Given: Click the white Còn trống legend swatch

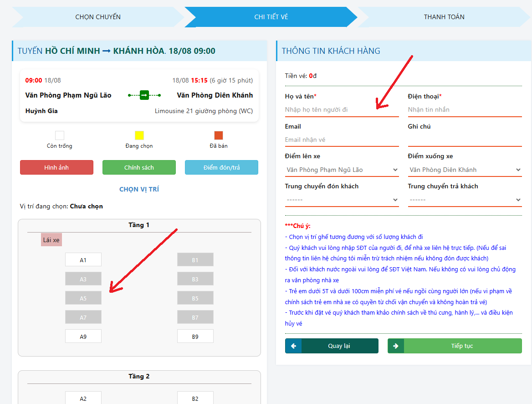Looking at the screenshot, I should pos(60,135).
